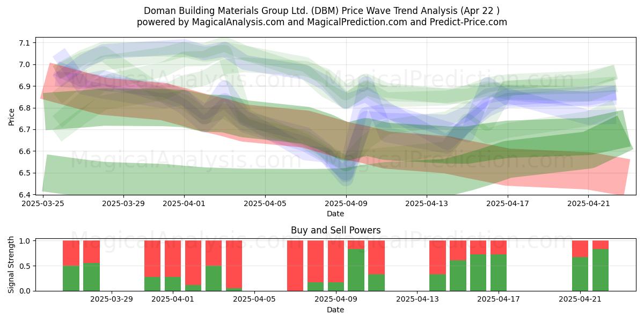The image size is (644, 322).
Task: Click the mostly green bar at 2025-04-10
Action: 356,266
